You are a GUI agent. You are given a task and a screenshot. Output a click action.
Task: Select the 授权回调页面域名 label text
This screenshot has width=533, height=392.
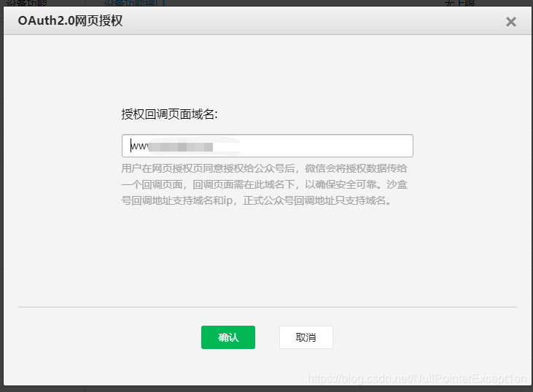169,114
